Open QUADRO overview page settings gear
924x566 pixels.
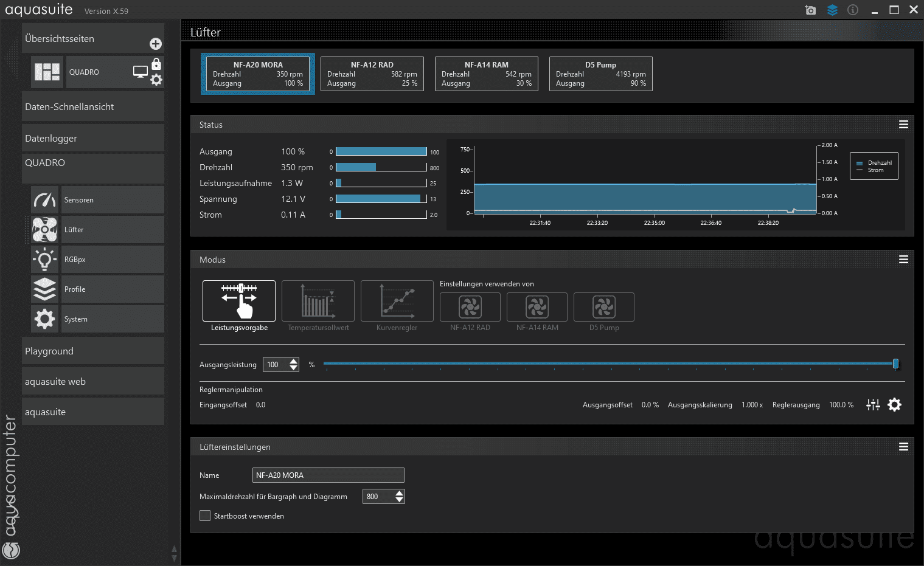tap(156, 80)
